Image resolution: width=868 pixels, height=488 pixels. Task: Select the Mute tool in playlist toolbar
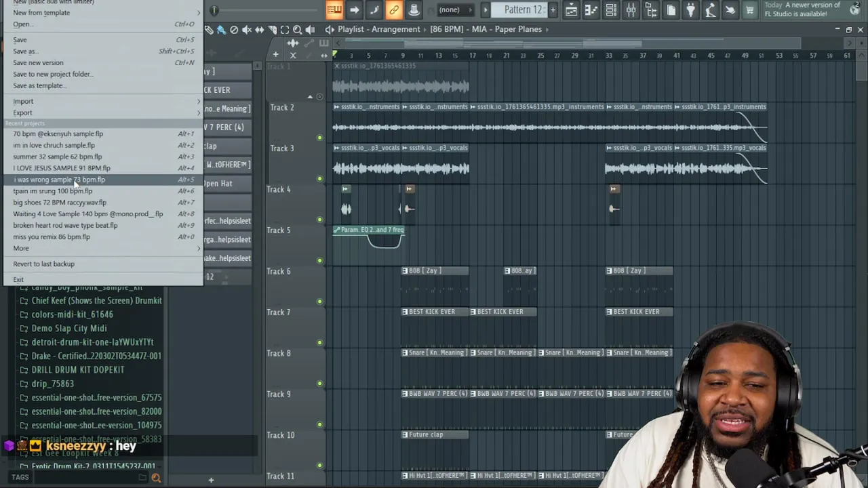coord(247,30)
